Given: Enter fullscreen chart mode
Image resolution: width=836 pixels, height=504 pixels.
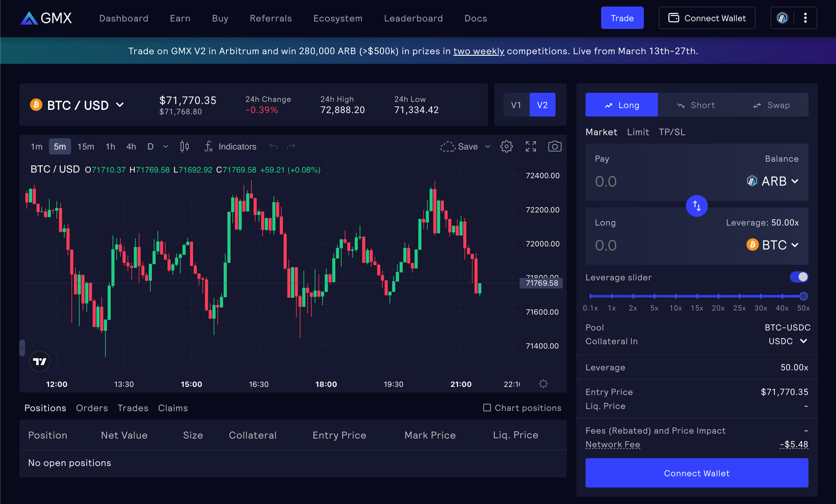Looking at the screenshot, I should pos(531,146).
